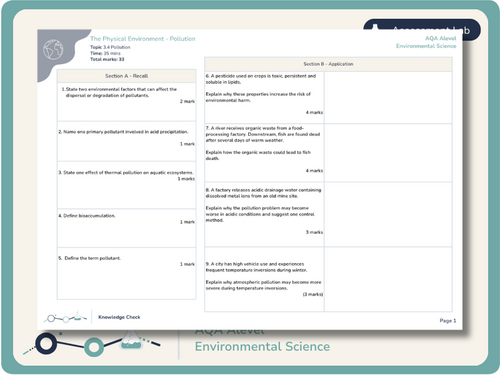This screenshot has height=375, width=500.
Task: Click the 'Knowledge Check' footer label
Action: (119, 317)
